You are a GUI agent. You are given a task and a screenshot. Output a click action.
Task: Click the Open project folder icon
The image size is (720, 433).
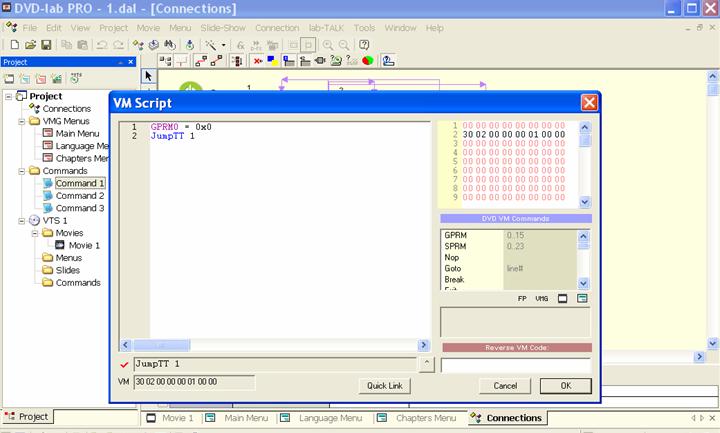[30, 45]
